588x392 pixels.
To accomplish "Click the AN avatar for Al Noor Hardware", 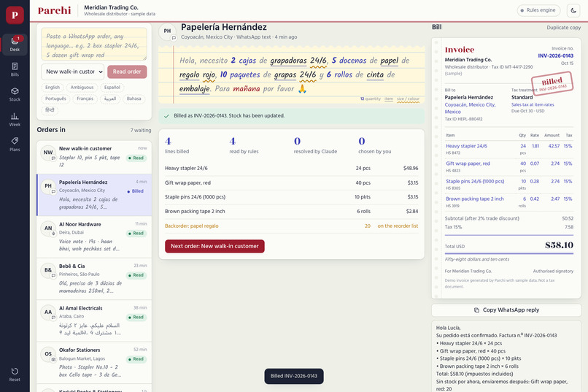I will coord(48,228).
